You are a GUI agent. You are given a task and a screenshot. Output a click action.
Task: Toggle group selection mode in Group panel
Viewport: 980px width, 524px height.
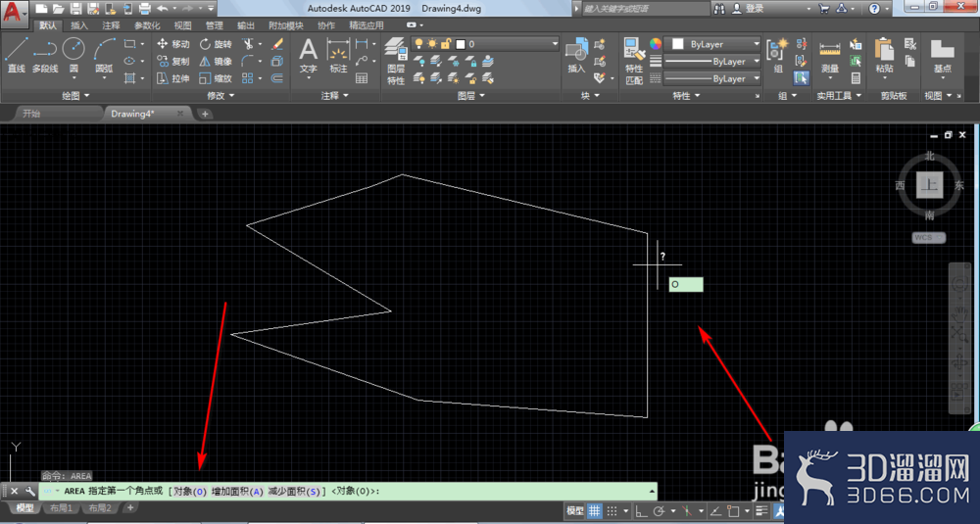(801, 78)
